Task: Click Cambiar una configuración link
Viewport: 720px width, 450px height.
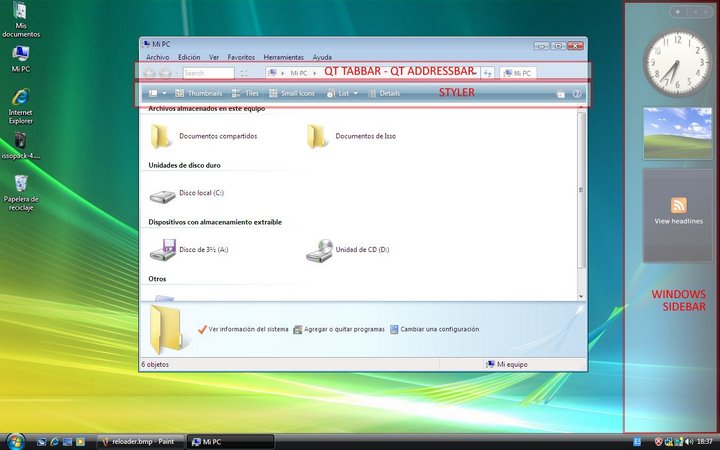Action: point(434,329)
